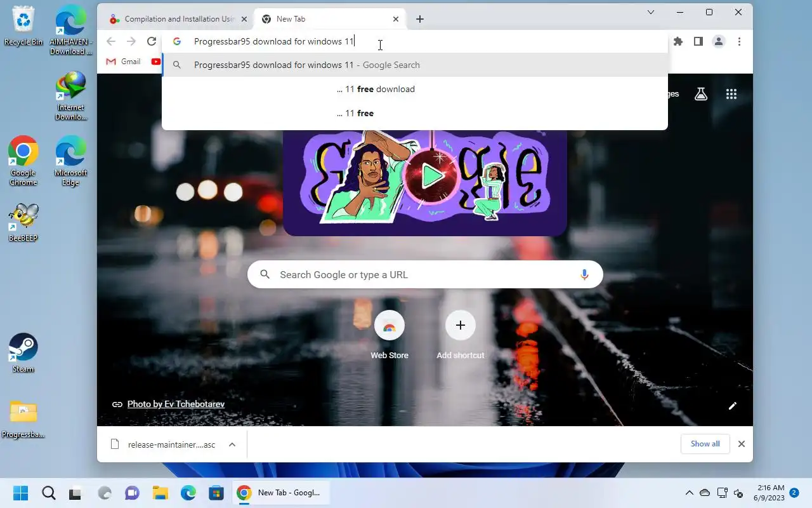Show hidden system tray icons
Image resolution: width=812 pixels, height=508 pixels.
(x=690, y=493)
